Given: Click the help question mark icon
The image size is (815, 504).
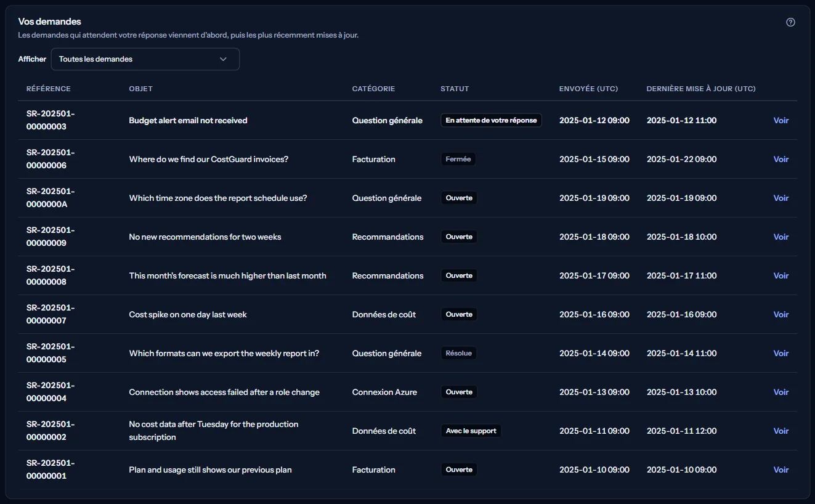Looking at the screenshot, I should [790, 22].
